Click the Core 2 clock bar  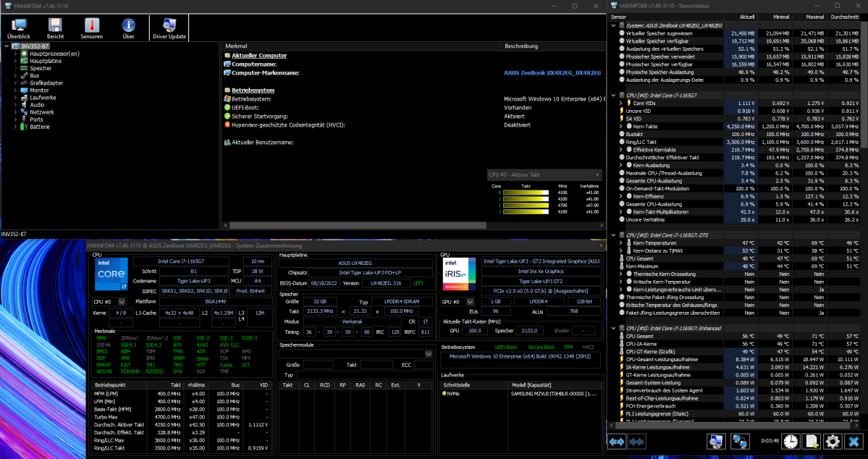coord(526,205)
